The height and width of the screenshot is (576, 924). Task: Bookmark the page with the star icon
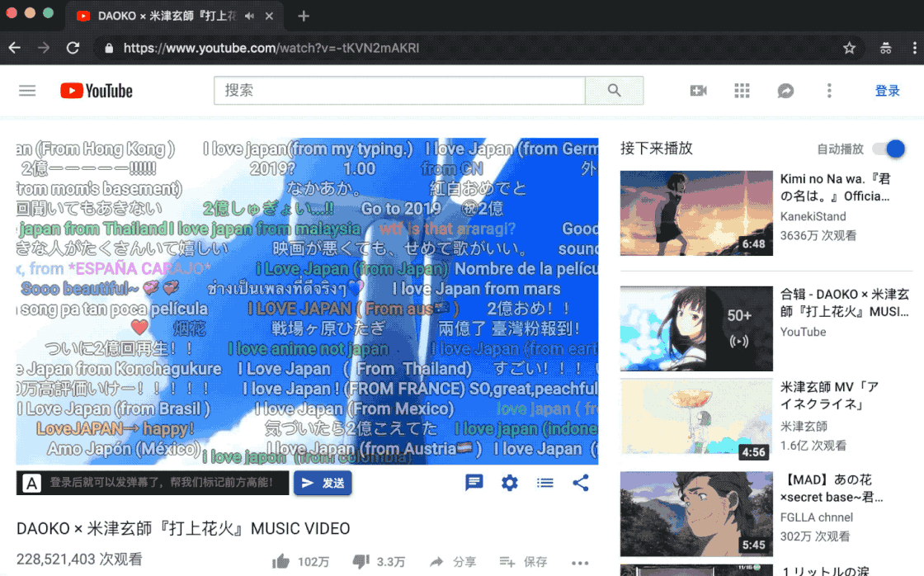point(850,48)
